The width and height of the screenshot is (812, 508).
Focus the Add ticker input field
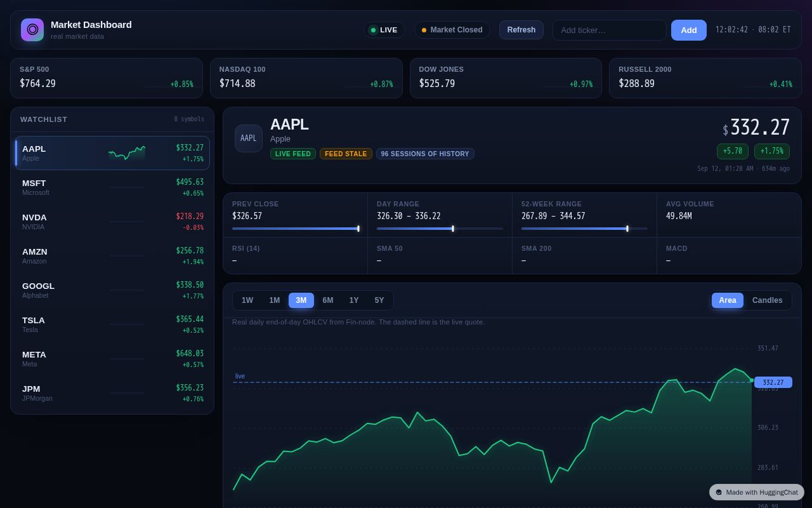(x=610, y=30)
